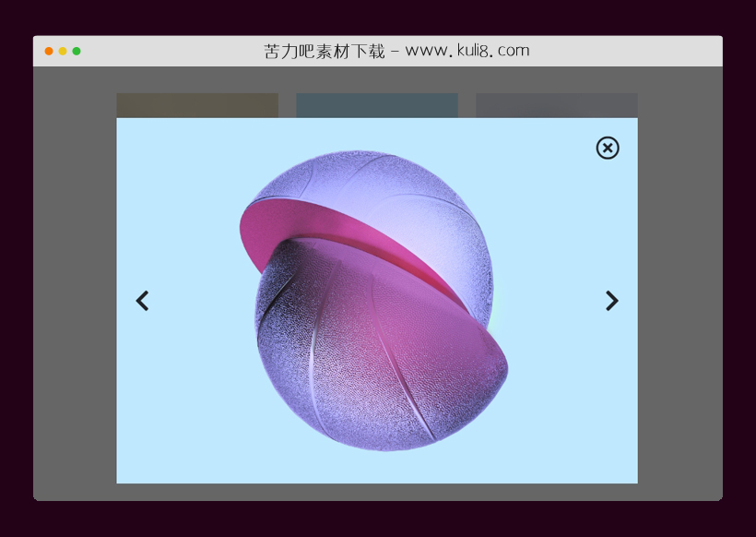The image size is (756, 537).
Task: Click the light blue lightbox background area
Action: 184,424
